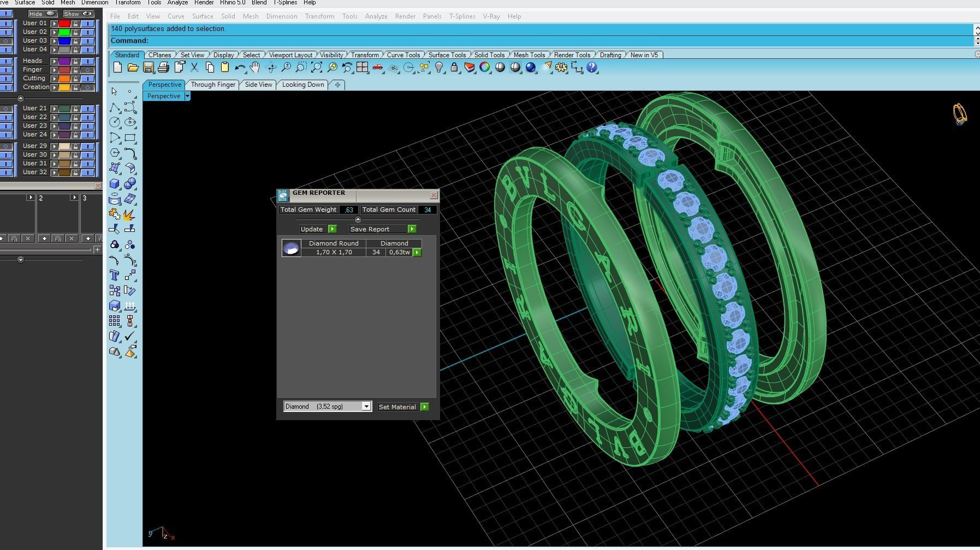This screenshot has width=980, height=550.
Task: Select the Polyline tool in sidebar
Action: pos(115,107)
